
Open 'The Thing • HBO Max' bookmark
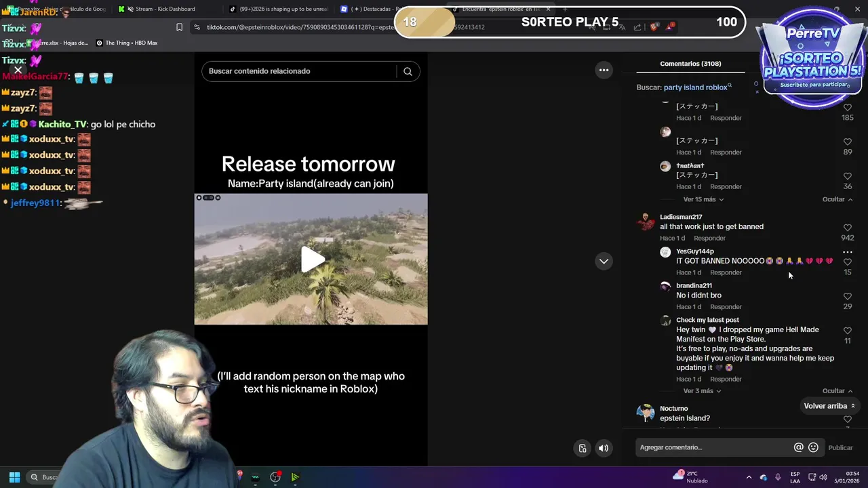(x=127, y=43)
